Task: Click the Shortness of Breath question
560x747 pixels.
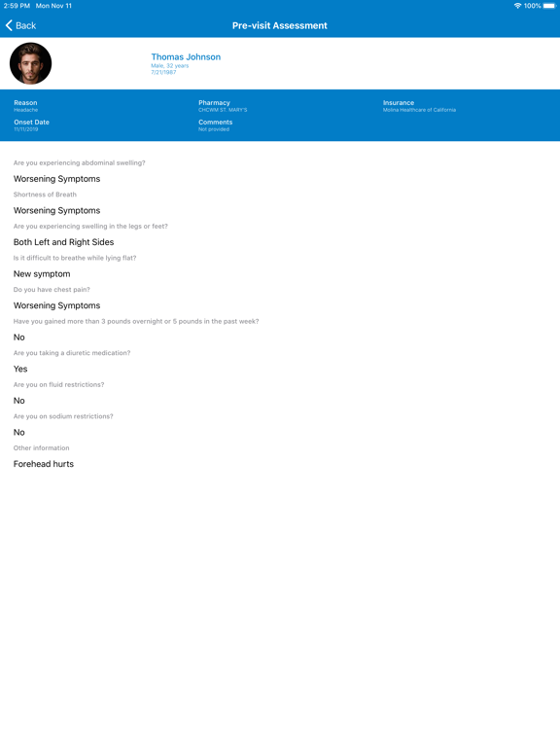Action: [45, 195]
